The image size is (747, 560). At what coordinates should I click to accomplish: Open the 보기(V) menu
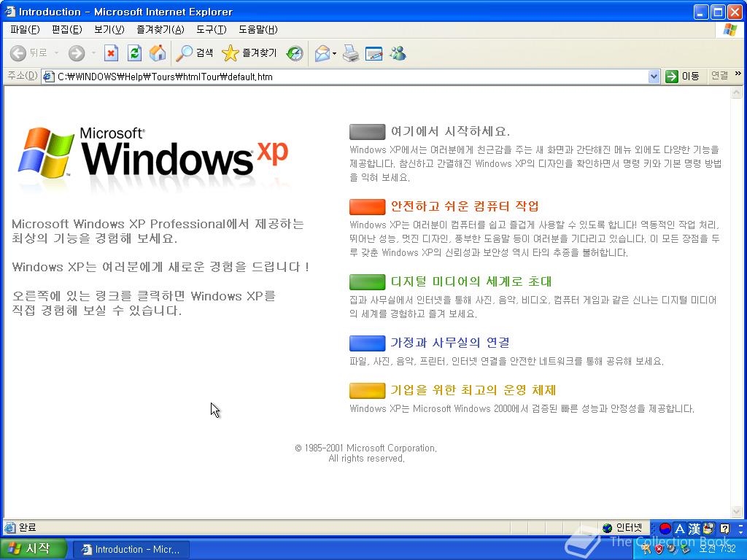tap(109, 29)
